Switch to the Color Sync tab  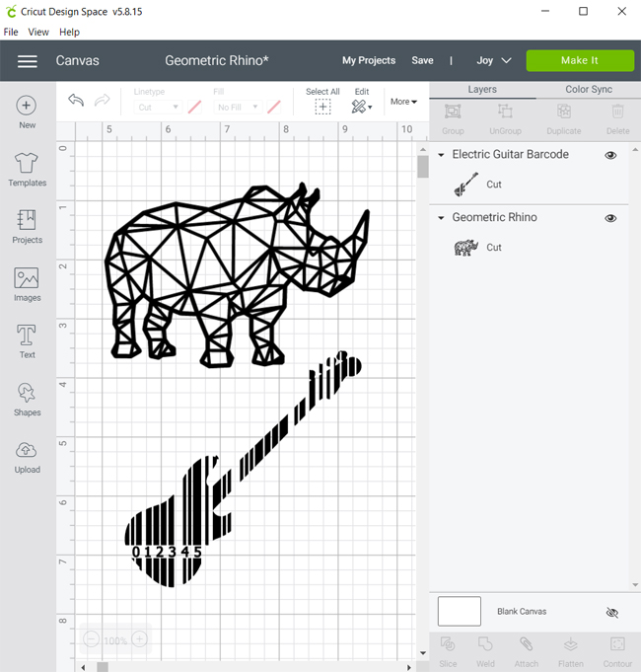(x=589, y=90)
